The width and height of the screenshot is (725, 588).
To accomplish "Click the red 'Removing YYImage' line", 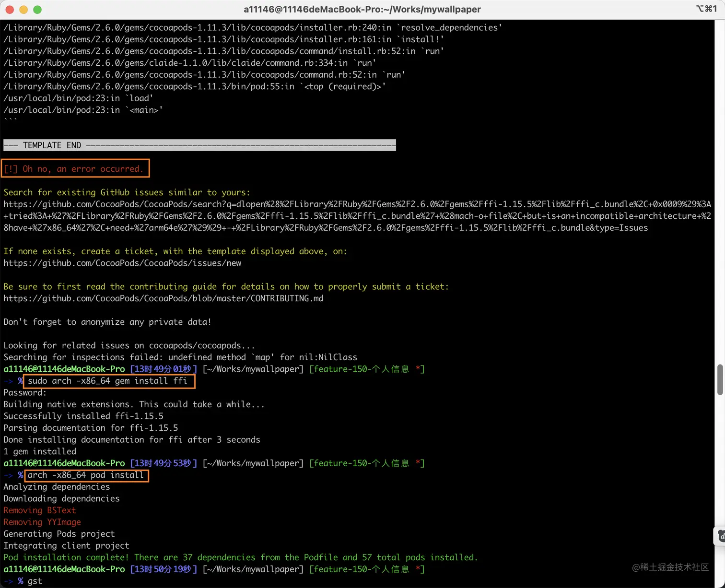I will click(x=42, y=522).
